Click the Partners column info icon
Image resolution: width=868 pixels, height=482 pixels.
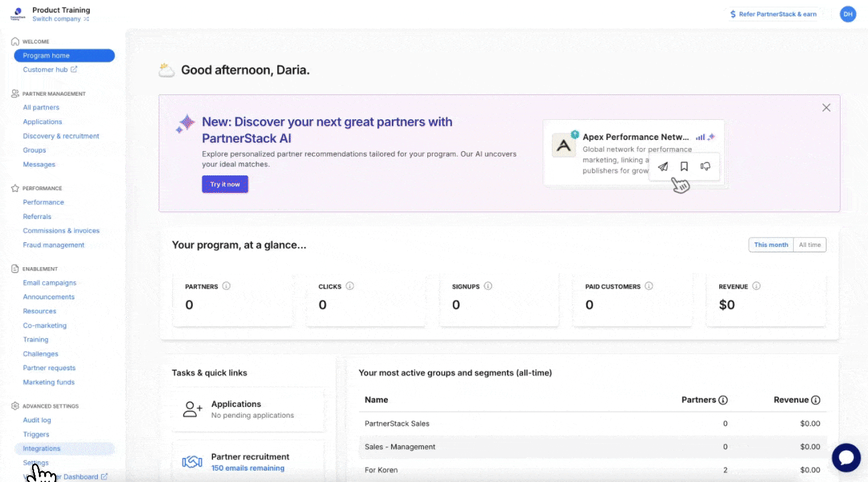click(x=723, y=400)
